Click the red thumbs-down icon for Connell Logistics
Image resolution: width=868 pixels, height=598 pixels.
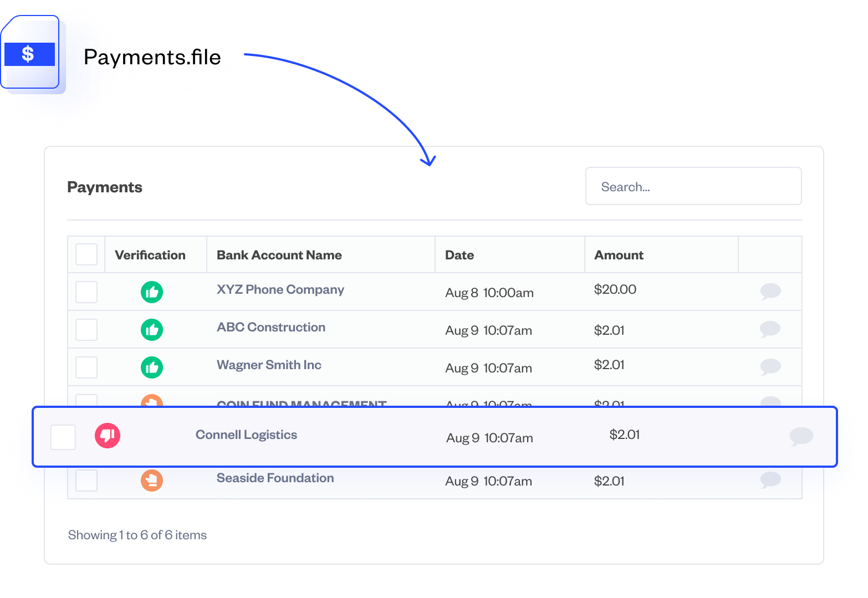(108, 436)
